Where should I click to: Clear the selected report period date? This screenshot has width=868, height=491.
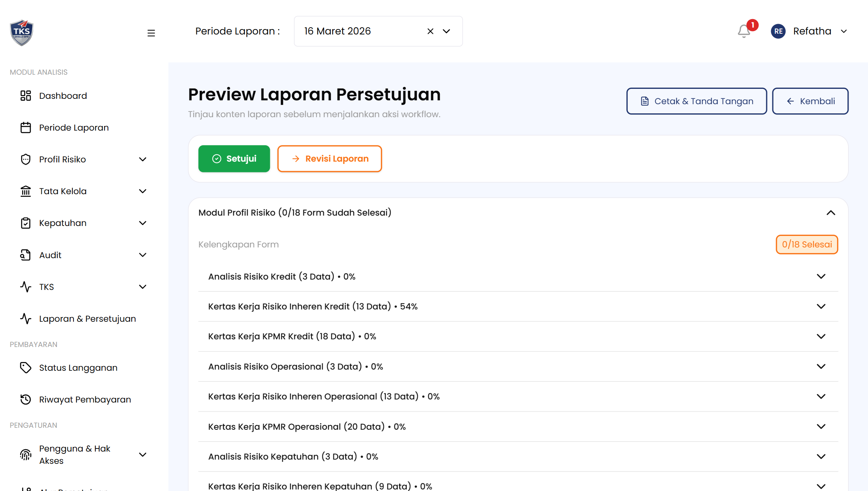pyautogui.click(x=430, y=31)
